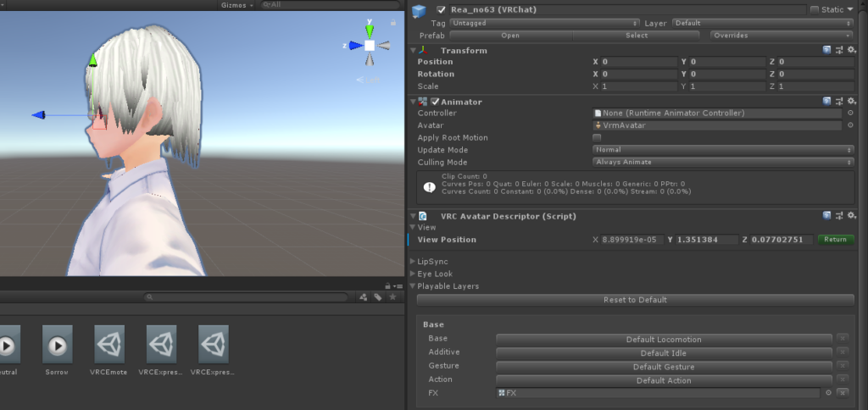Toggle the Animator component enabled checkbox
This screenshot has height=410, width=868.
click(435, 102)
